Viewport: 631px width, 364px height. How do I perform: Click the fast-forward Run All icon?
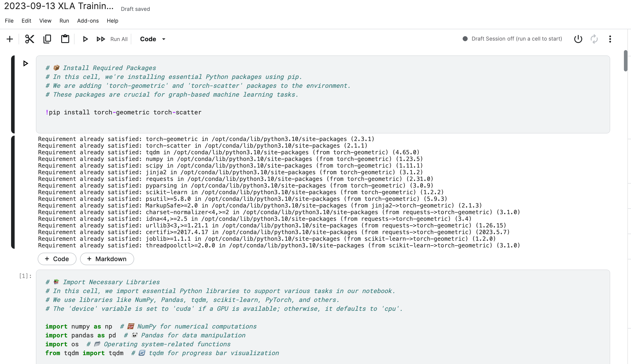click(x=101, y=39)
